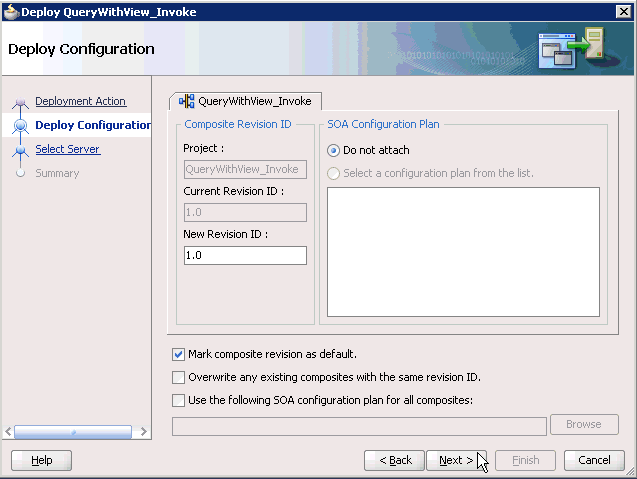Click the Deploy Configuration step node icon
The height and width of the screenshot is (479, 637).
point(20,126)
